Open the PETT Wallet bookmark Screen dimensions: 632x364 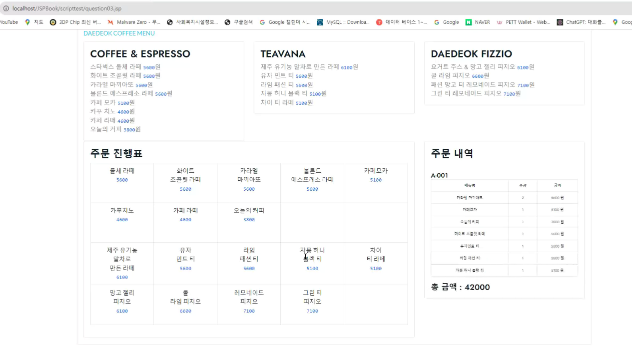tap(523, 22)
